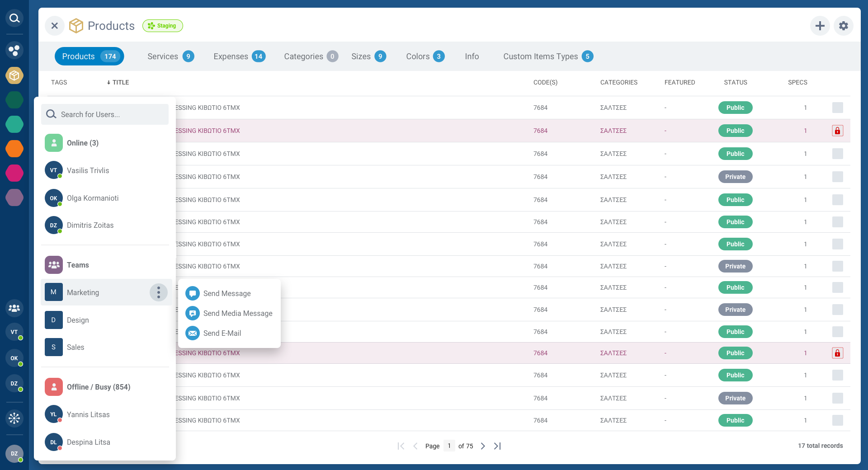The image size is (868, 470).
Task: Toggle the checkbox on the first Private row
Action: point(837,177)
